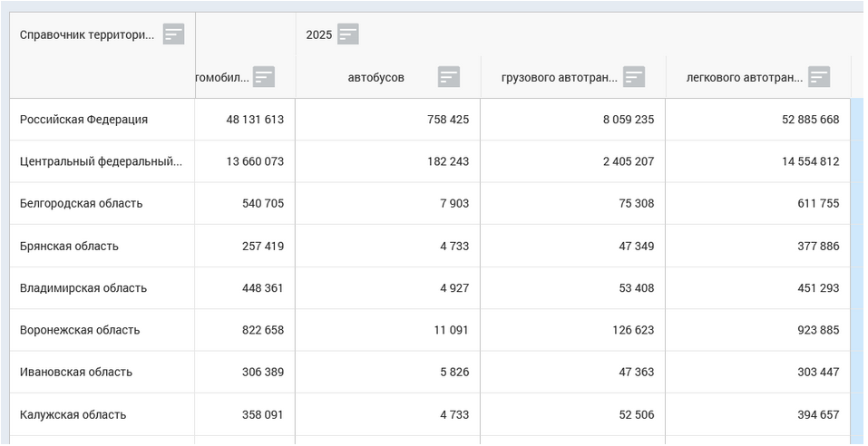This screenshot has height=446, width=868.
Task: Click the Справочник территори... header text
Action: click(x=87, y=34)
